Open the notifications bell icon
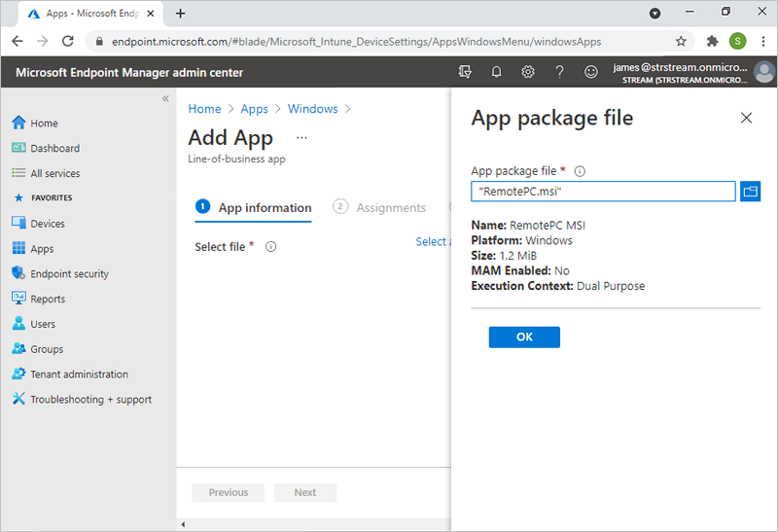The height and width of the screenshot is (532, 778). (497, 72)
